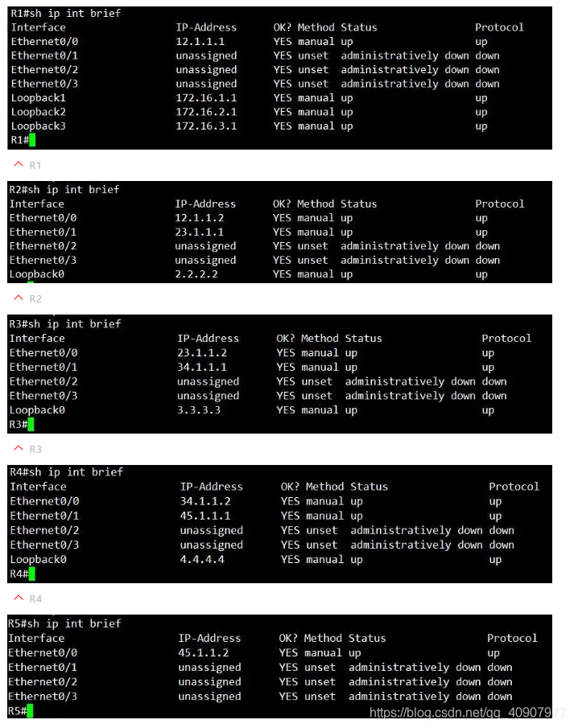574x728 pixels.
Task: Click the R2 caption label
Action: [35, 298]
